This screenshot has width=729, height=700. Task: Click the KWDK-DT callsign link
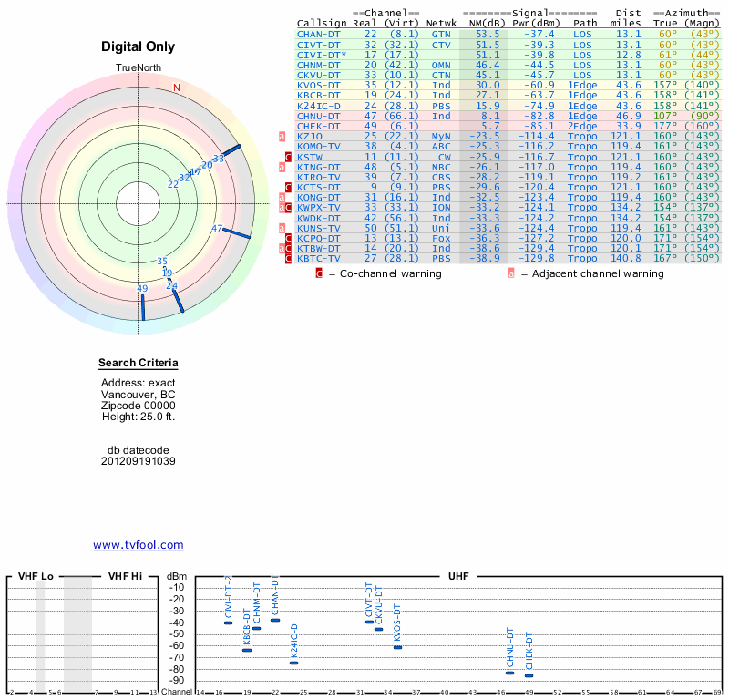(319, 218)
